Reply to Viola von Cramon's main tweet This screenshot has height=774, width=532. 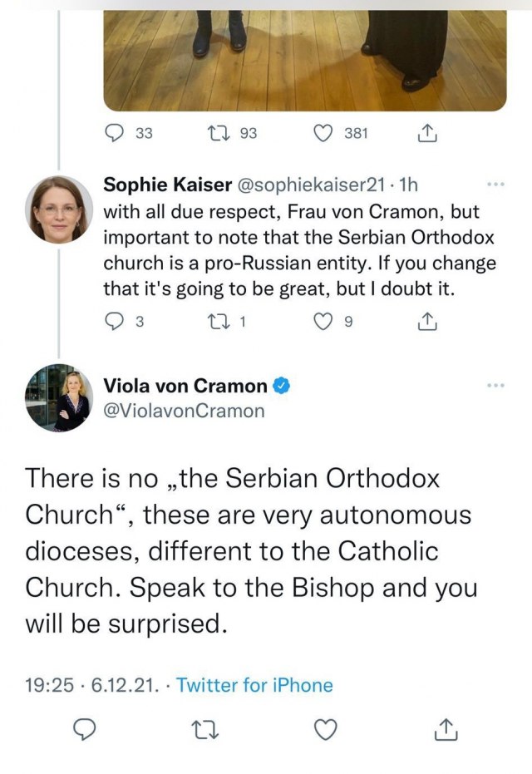coord(83,729)
